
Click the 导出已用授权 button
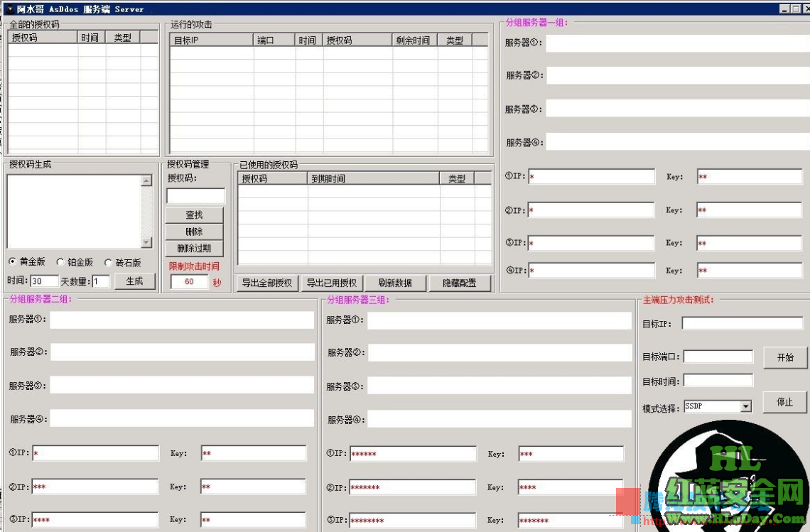pos(332,283)
